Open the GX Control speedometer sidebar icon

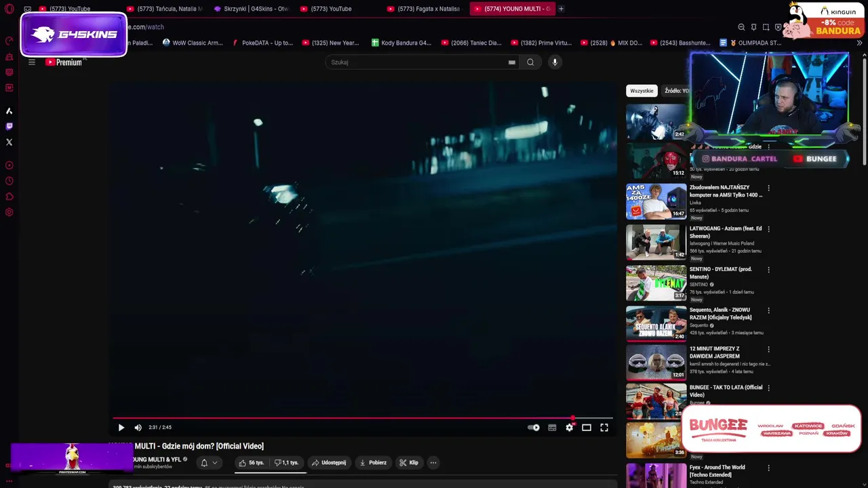(x=9, y=41)
